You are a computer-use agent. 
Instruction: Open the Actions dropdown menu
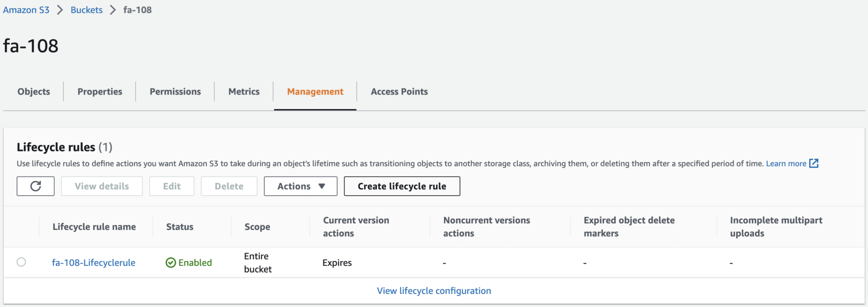[x=301, y=186]
